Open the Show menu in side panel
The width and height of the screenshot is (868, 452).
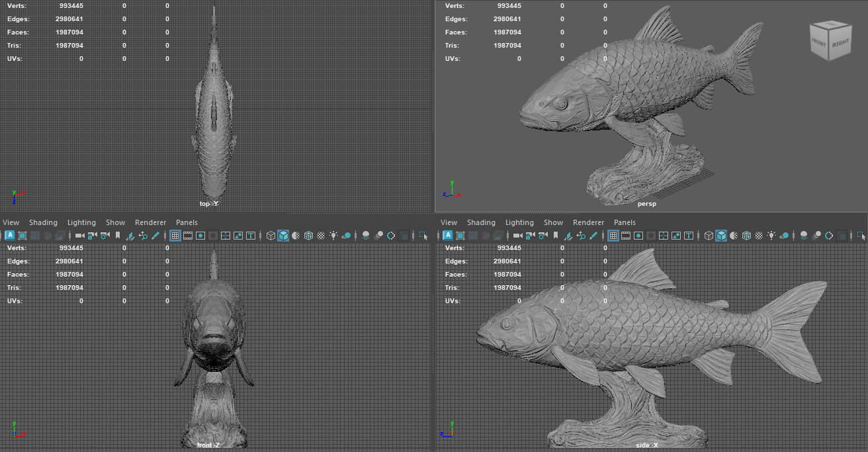pos(553,222)
